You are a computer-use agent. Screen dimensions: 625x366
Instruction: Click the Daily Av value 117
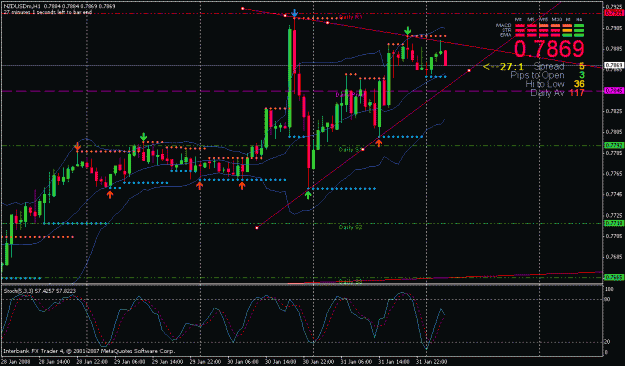(x=576, y=93)
